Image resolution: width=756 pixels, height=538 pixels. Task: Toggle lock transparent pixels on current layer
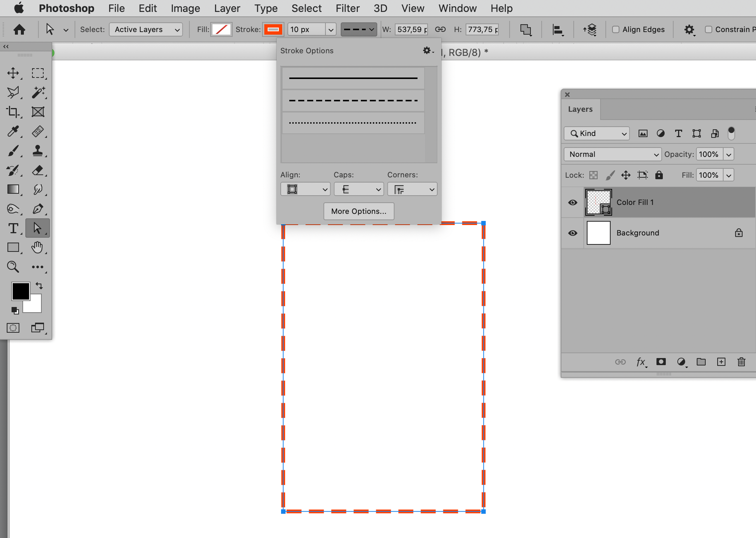click(593, 175)
